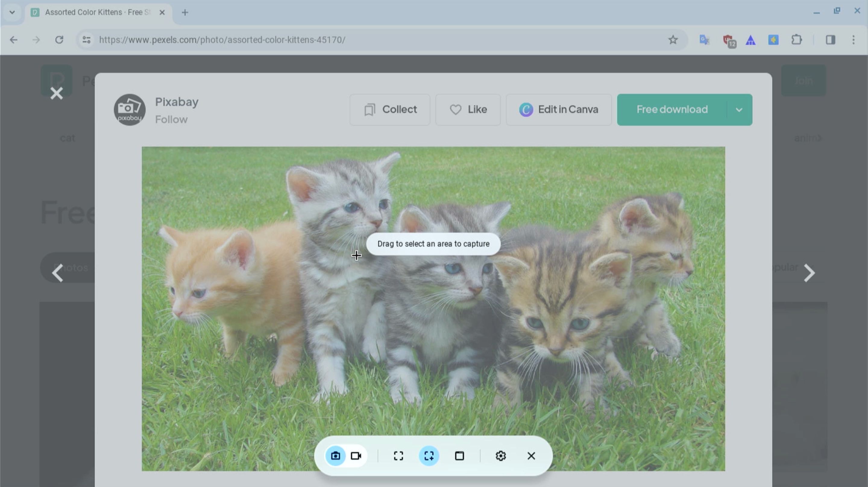Open Chrome's side panel
Image resolution: width=868 pixels, height=487 pixels.
831,40
